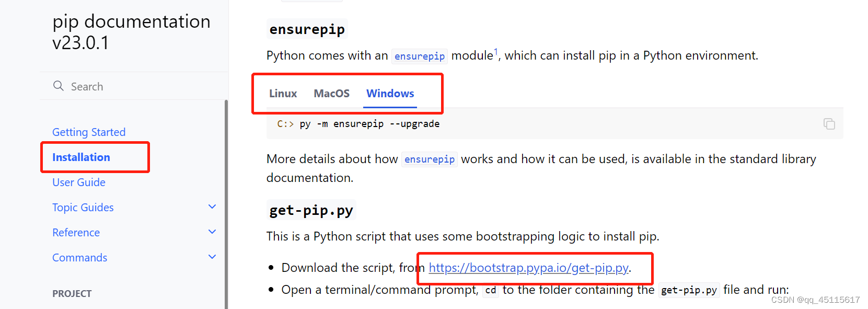Click the cd inline code element
The width and height of the screenshot is (868, 309).
(x=490, y=290)
